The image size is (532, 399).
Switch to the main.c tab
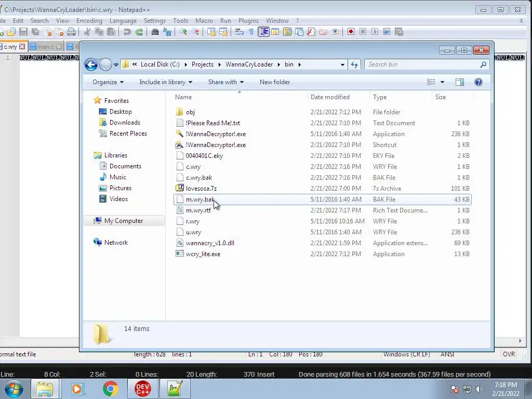pos(45,47)
